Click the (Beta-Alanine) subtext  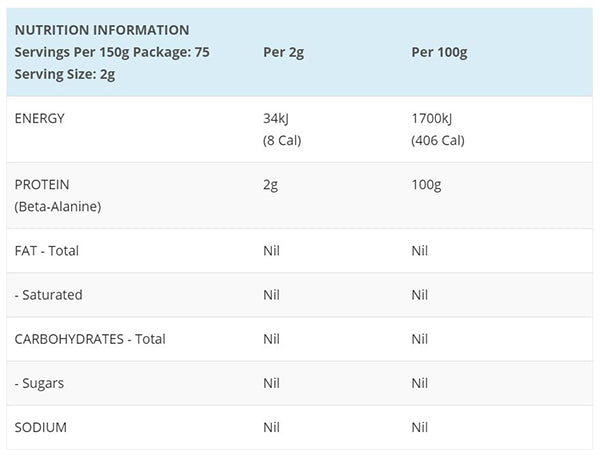[58, 207]
